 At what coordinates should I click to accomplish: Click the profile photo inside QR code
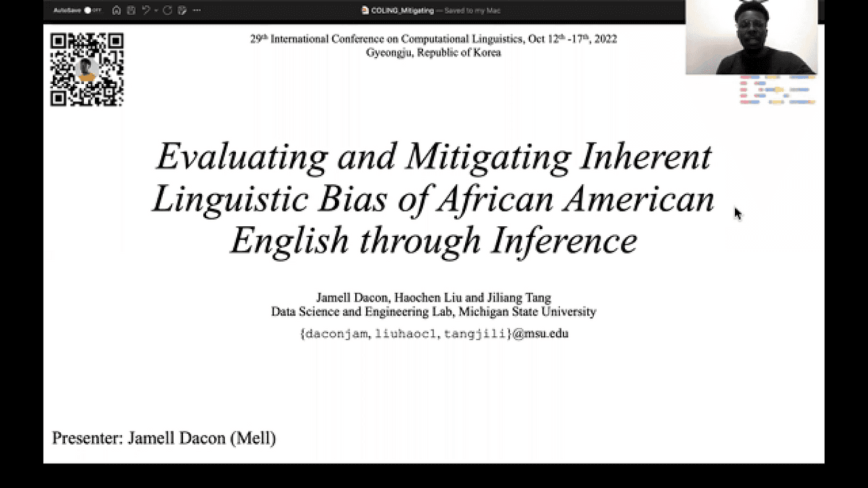[x=87, y=69]
